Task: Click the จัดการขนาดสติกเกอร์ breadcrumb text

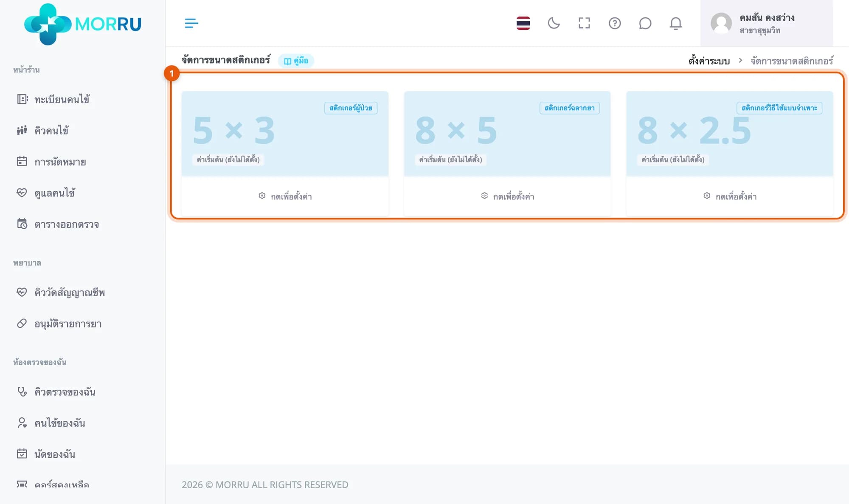Action: point(792,61)
